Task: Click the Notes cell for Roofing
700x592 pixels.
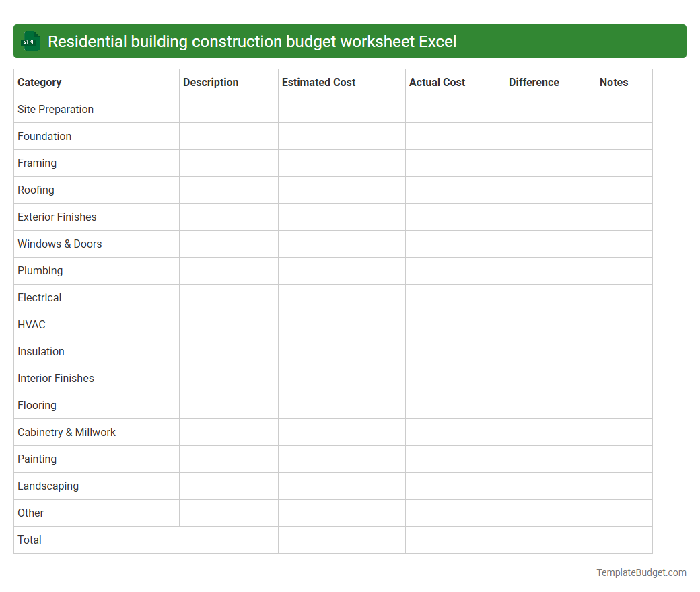Action: coord(623,190)
